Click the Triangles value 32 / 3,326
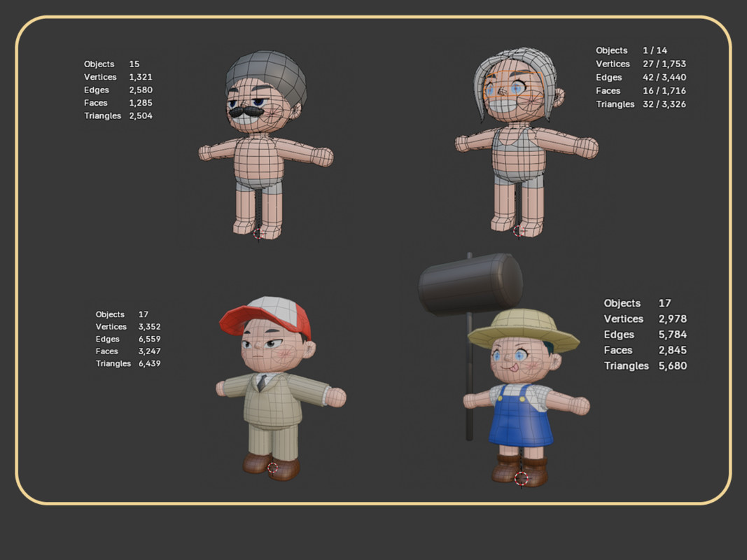The height and width of the screenshot is (560, 747). [x=664, y=104]
